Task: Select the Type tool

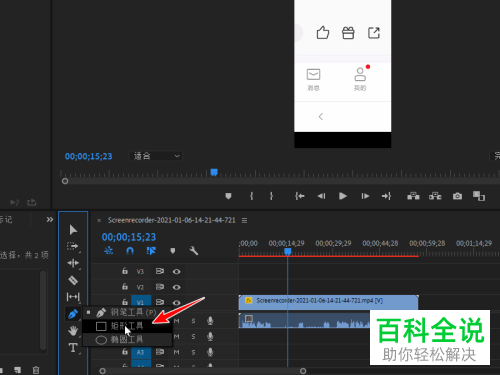Action: [x=73, y=348]
